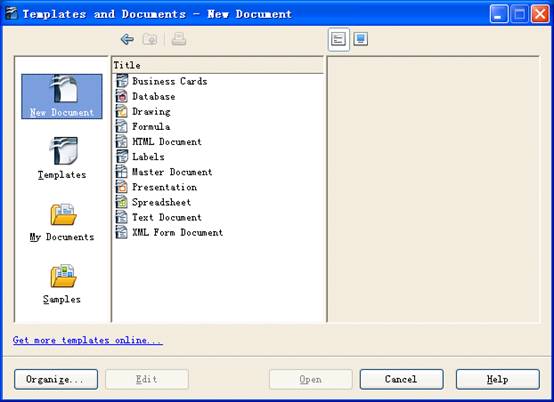Viewport: 554px width, 402px height.
Task: Click the Title column header
Action: (x=218, y=65)
